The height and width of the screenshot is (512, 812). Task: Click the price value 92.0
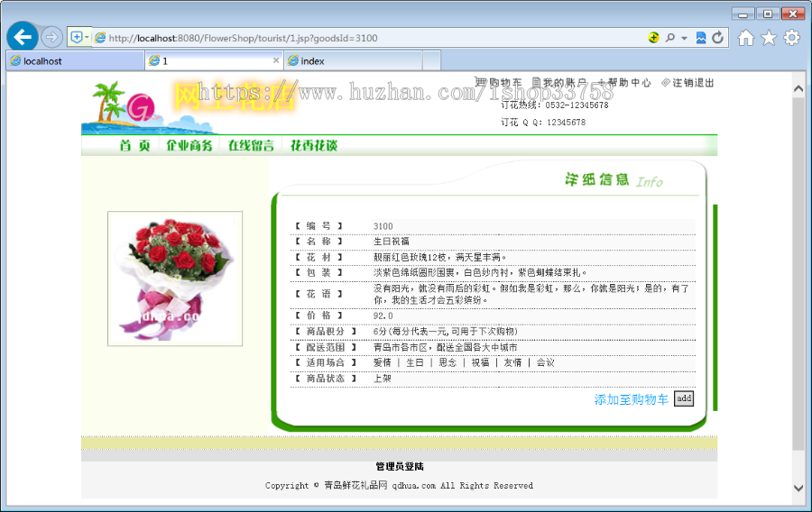[x=383, y=315]
